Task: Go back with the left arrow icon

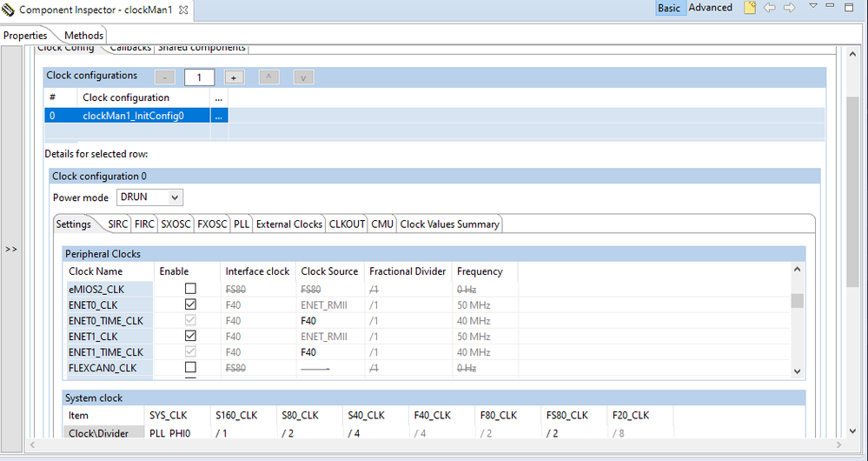Action: point(770,8)
